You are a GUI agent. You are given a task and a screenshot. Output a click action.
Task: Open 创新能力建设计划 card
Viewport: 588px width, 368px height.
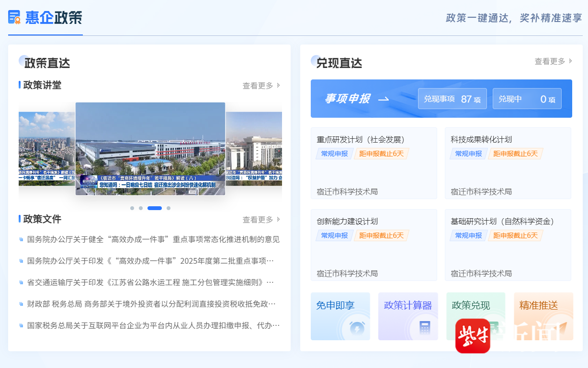pyautogui.click(x=374, y=245)
